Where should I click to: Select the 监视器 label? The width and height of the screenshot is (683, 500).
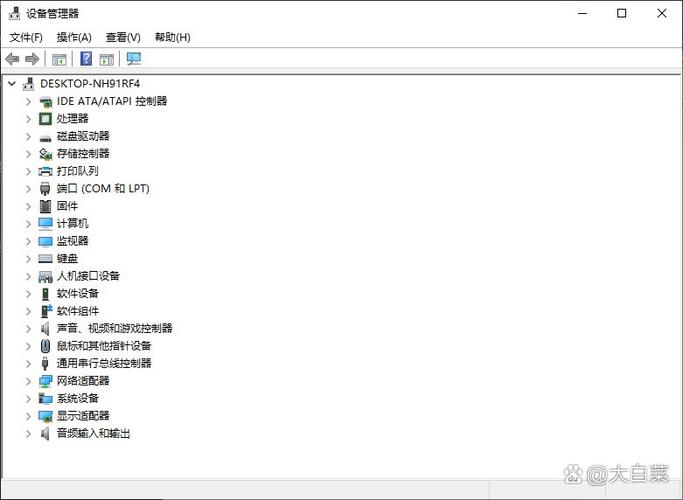(x=72, y=241)
